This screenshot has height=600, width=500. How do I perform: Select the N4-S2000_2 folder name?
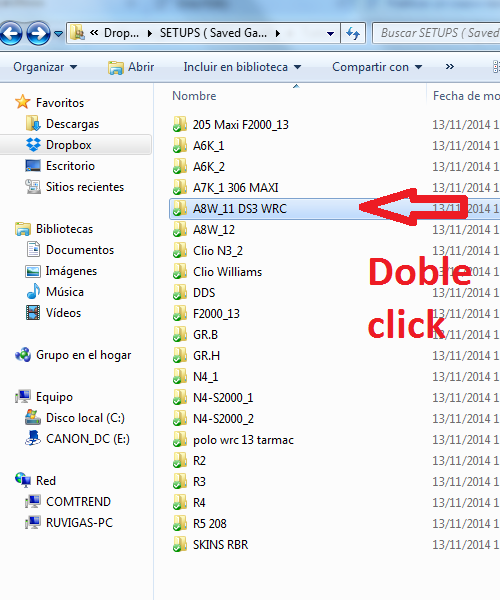pos(223,419)
